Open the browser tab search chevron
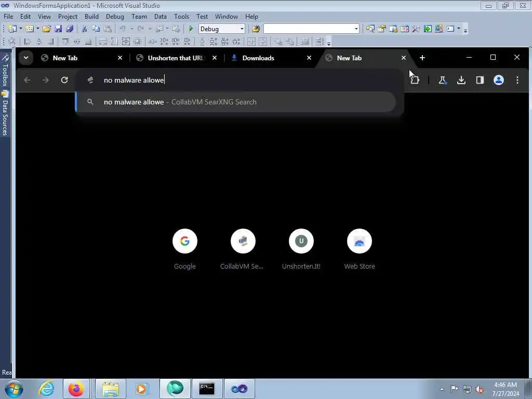 coord(26,58)
